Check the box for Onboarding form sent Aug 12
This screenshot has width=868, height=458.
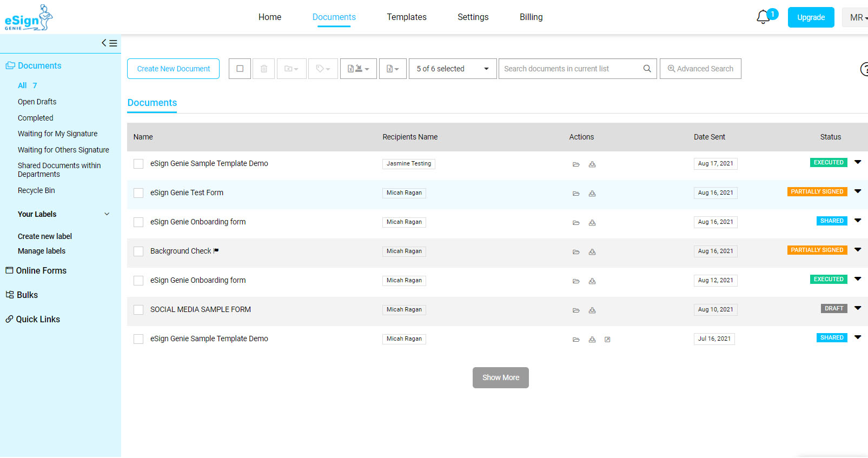coord(138,281)
